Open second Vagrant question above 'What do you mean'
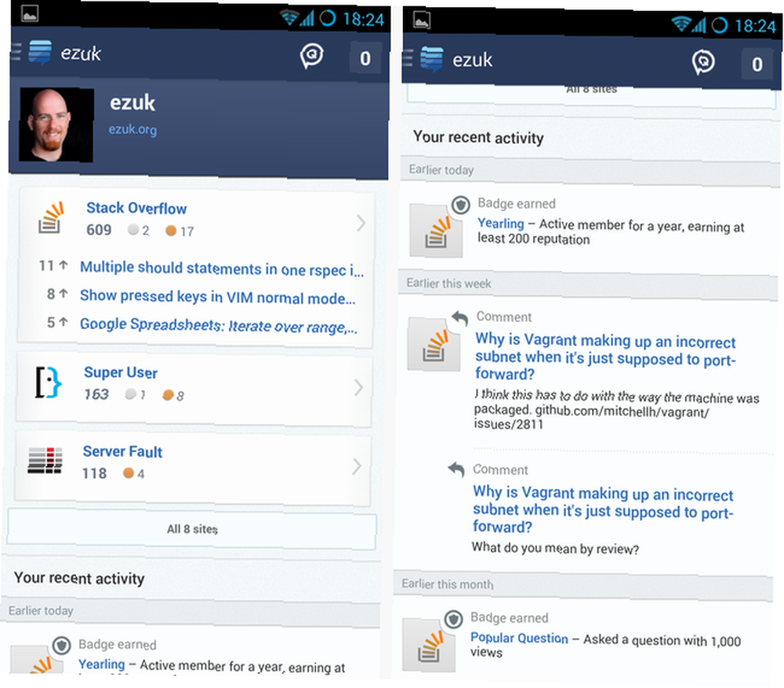This screenshot has width=784, height=688. tap(603, 509)
